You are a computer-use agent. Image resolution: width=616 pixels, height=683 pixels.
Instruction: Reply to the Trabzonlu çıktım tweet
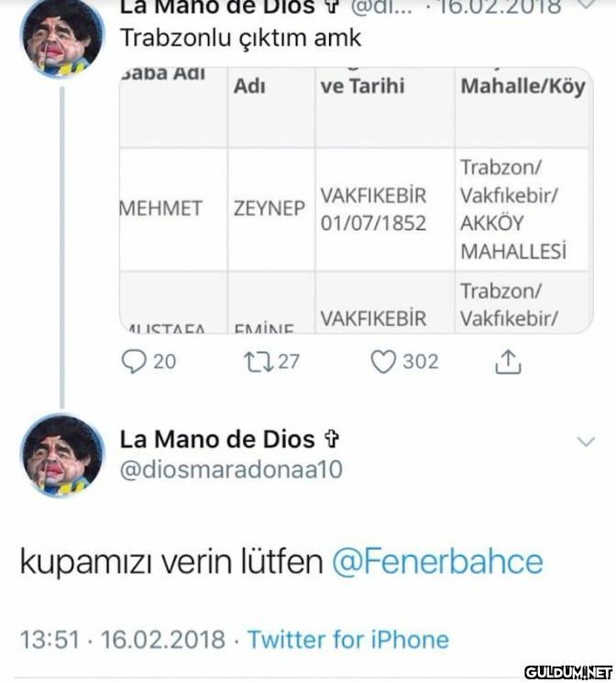134,361
